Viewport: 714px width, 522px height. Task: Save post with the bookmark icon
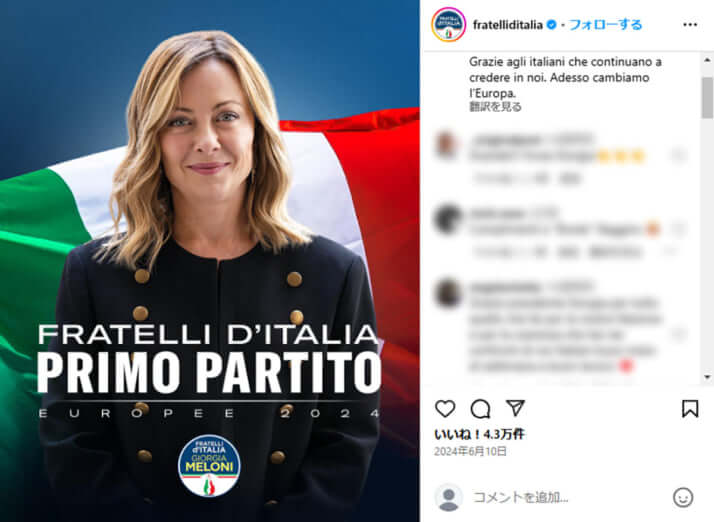690,409
